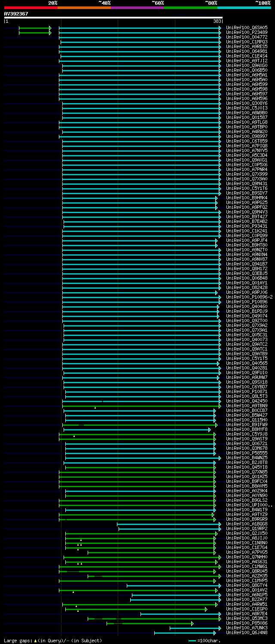Select label UniRef100_A9NXN4

(x=247, y=255)
